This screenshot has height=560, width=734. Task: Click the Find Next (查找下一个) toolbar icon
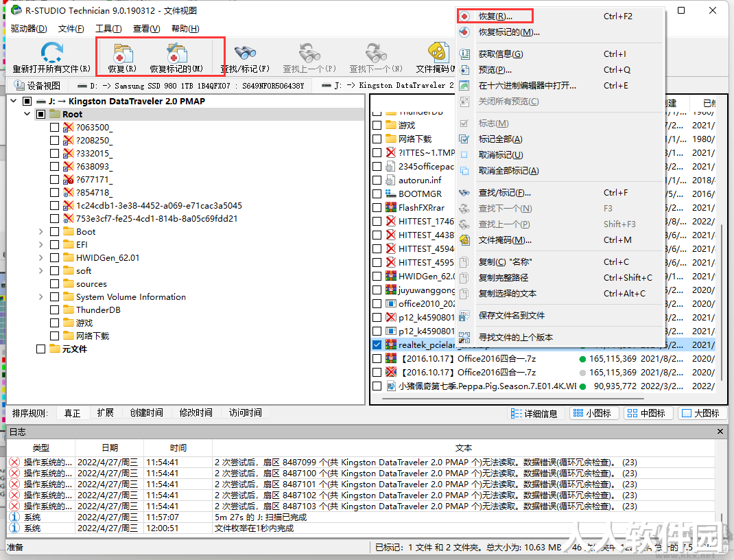[x=376, y=53]
